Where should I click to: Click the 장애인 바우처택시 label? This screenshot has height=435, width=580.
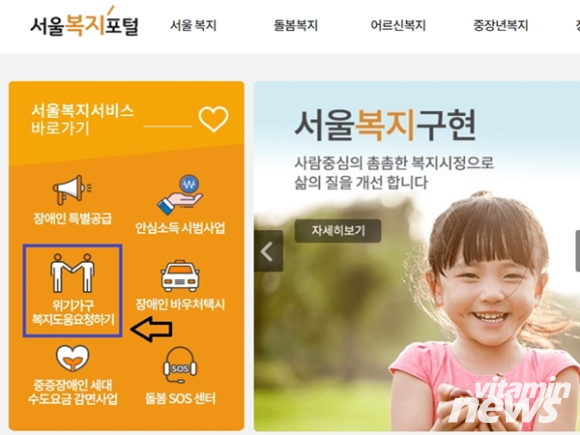coord(180,304)
